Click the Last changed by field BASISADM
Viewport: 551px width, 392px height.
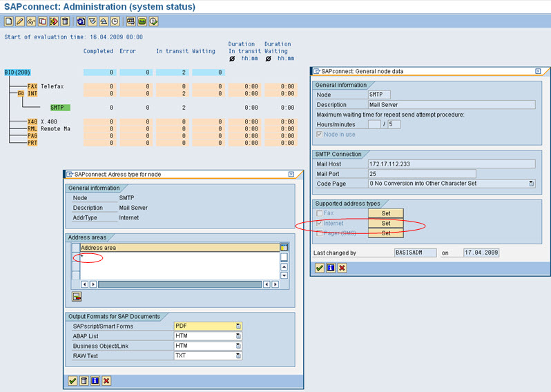(x=416, y=253)
